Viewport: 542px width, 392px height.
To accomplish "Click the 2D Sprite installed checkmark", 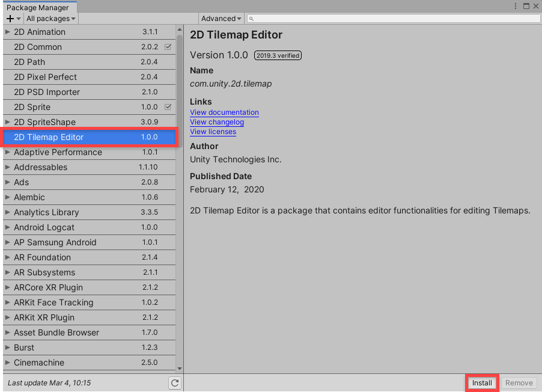I will (x=168, y=107).
